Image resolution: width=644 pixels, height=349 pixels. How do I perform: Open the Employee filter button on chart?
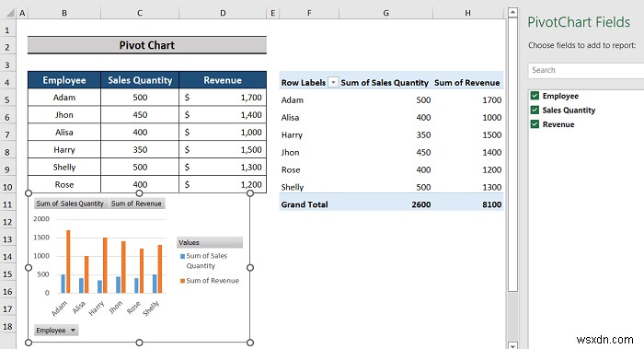tap(56, 330)
